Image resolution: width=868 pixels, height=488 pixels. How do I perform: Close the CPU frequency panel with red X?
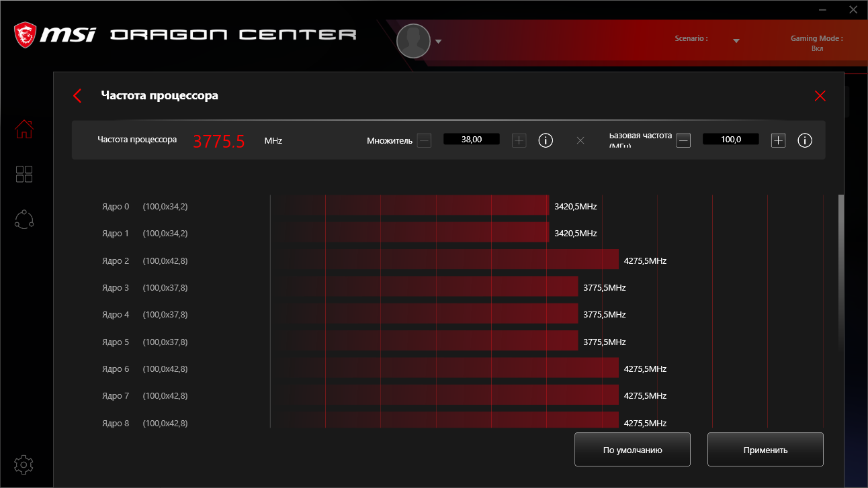click(x=820, y=96)
